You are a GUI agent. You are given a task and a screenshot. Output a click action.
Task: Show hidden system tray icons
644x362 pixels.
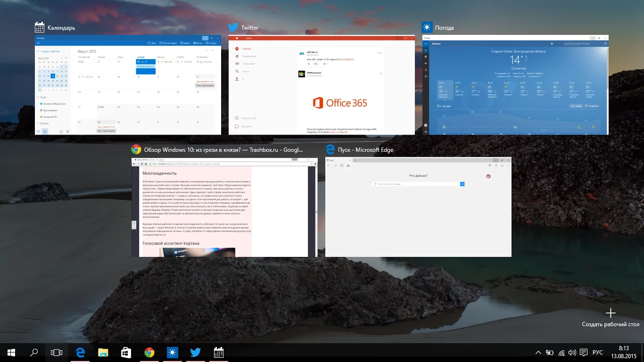click(x=538, y=352)
